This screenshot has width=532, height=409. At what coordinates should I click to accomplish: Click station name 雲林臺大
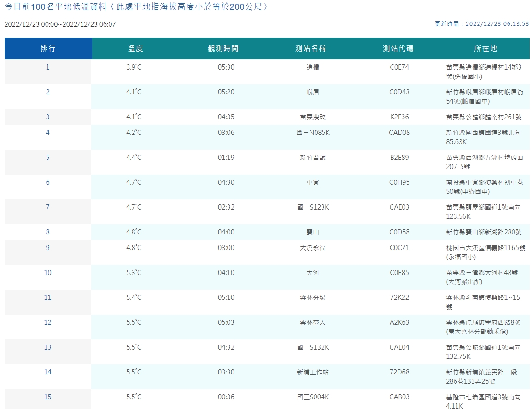coord(312,322)
